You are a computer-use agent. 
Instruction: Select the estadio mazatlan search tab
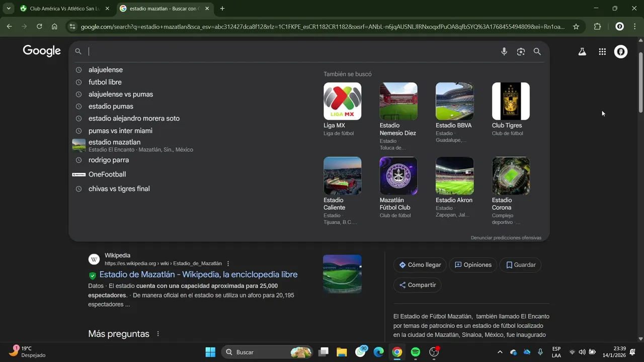(x=165, y=9)
